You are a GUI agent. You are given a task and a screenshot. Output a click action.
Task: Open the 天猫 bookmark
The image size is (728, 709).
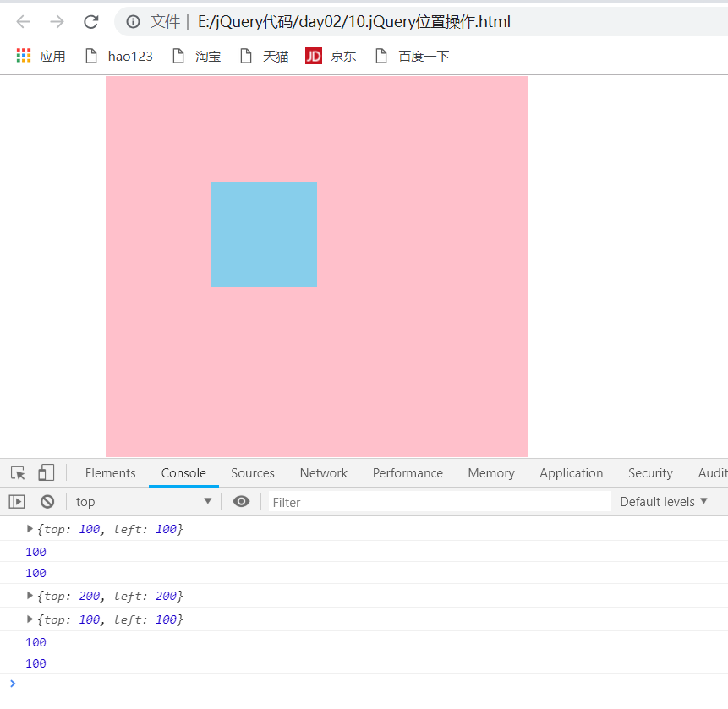pos(265,56)
